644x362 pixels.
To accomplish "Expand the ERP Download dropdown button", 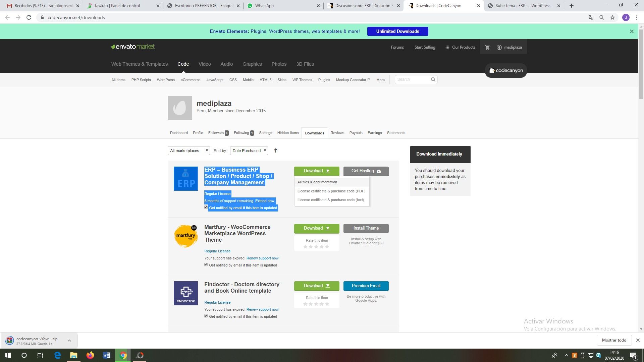I will point(317,171).
